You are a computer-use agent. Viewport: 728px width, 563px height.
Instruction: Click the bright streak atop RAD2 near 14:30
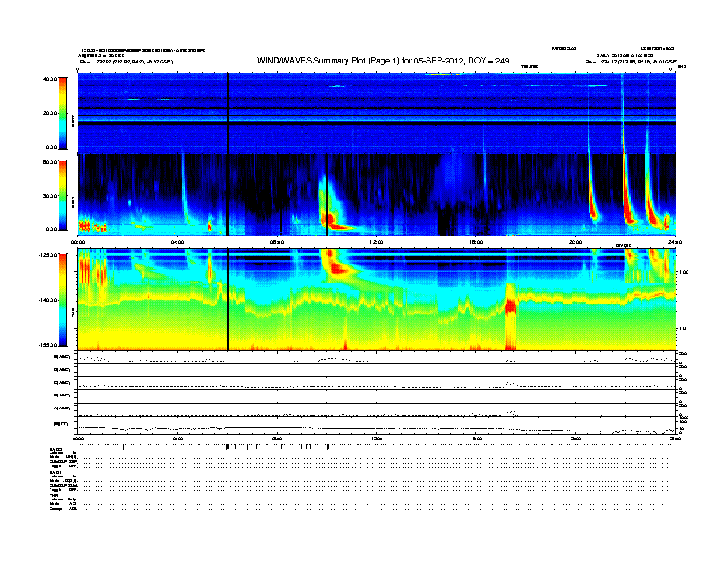pos(444,74)
